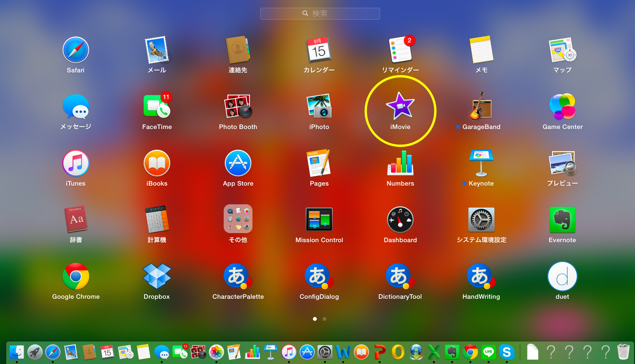Open Game Center
Viewport: 635px width, 364px height.
coord(563,106)
